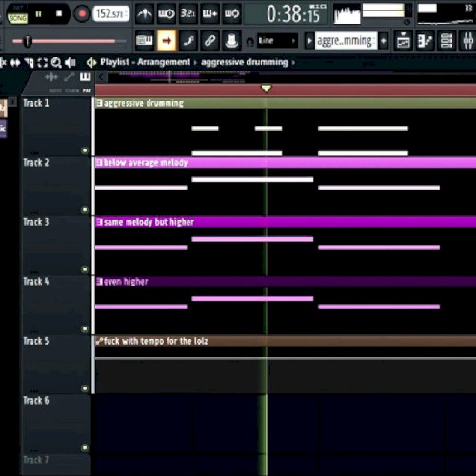476x476 pixels.
Task: Select the NOTE picker tab
Action: (x=55, y=90)
